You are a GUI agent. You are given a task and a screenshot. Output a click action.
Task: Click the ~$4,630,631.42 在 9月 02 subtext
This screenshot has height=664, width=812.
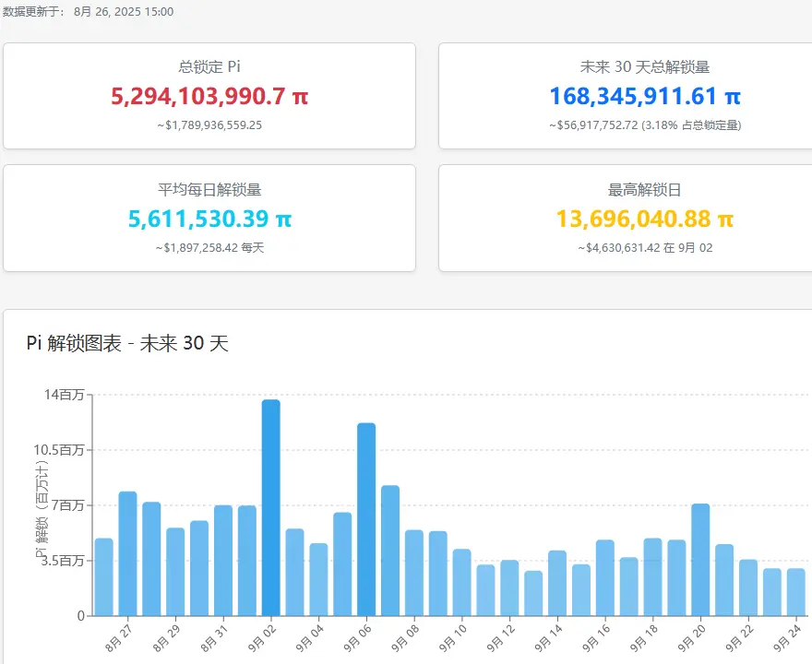645,248
